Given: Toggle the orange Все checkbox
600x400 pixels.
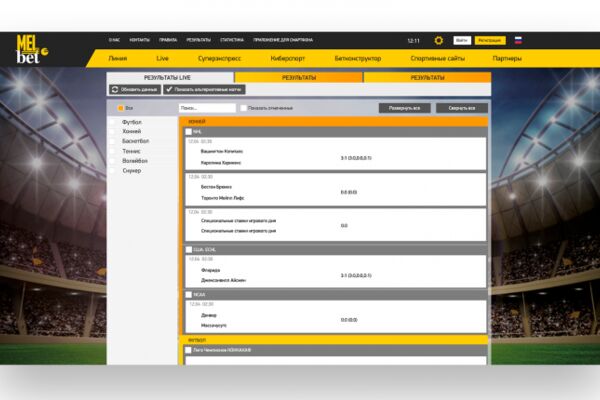Looking at the screenshot, I should 121,108.
